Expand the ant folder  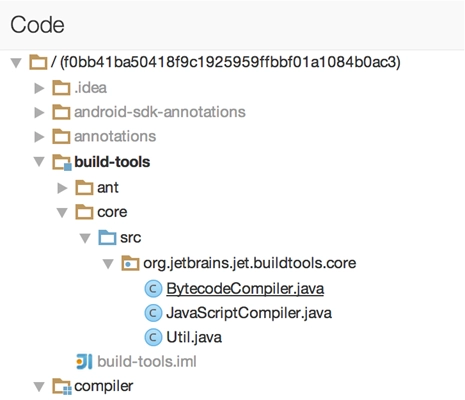(62, 188)
